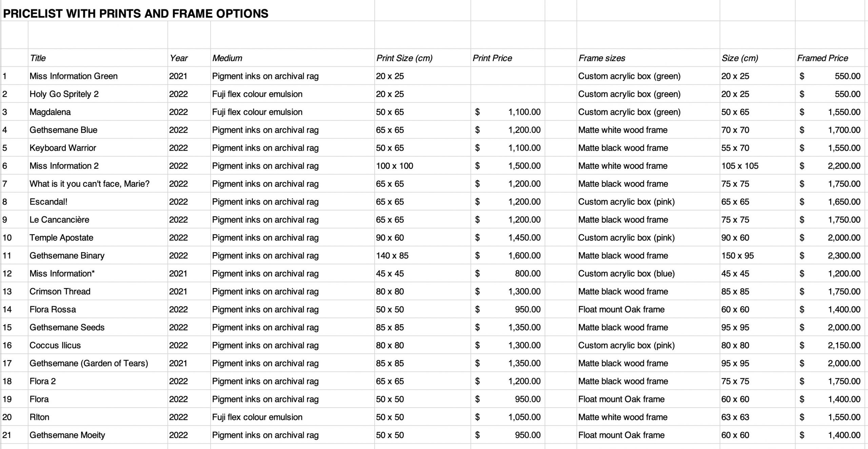The width and height of the screenshot is (868, 449).
Task: Select the 'Magdalena' title cell
Action: click(x=98, y=112)
